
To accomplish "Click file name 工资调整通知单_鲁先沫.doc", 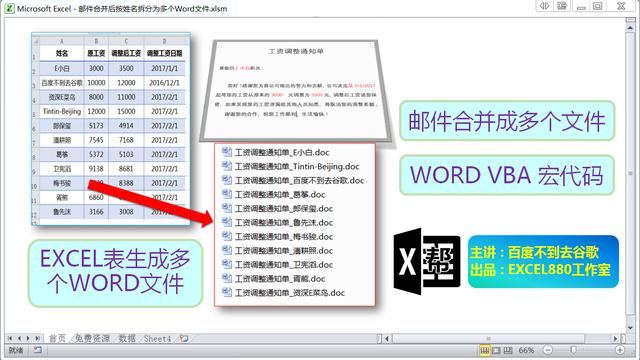I will coord(284,222).
